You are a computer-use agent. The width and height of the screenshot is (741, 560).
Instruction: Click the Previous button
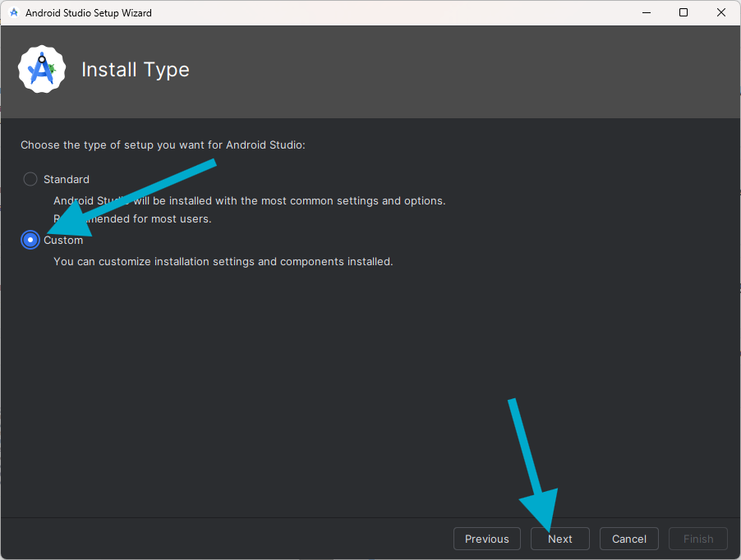486,539
